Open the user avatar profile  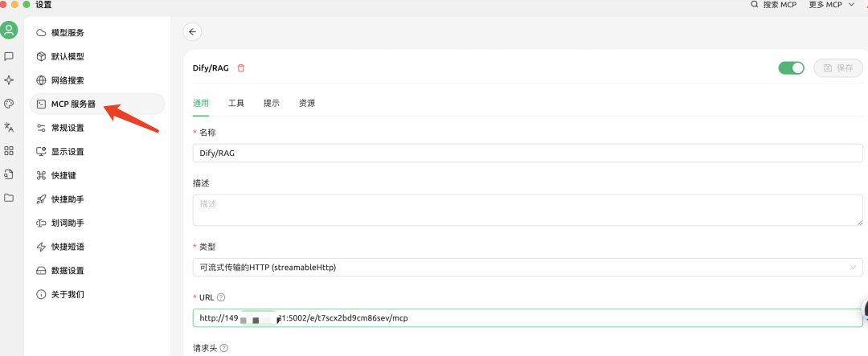(x=9, y=30)
